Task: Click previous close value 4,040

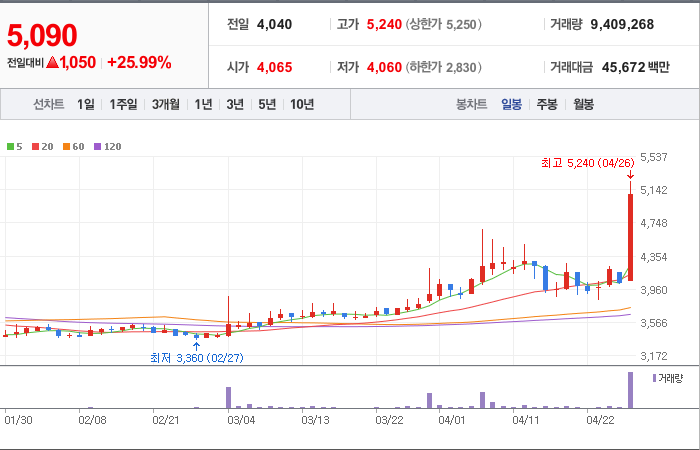Action: (275, 24)
